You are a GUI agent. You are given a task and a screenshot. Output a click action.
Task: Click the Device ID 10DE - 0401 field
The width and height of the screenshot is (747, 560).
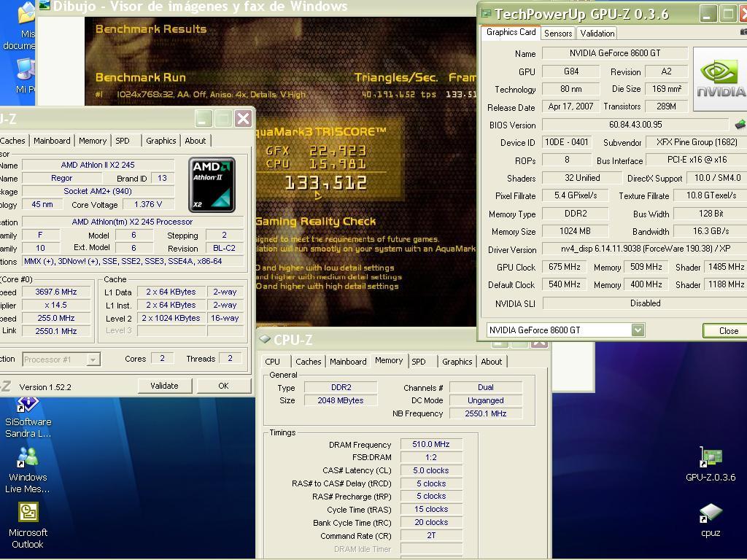[566, 142]
